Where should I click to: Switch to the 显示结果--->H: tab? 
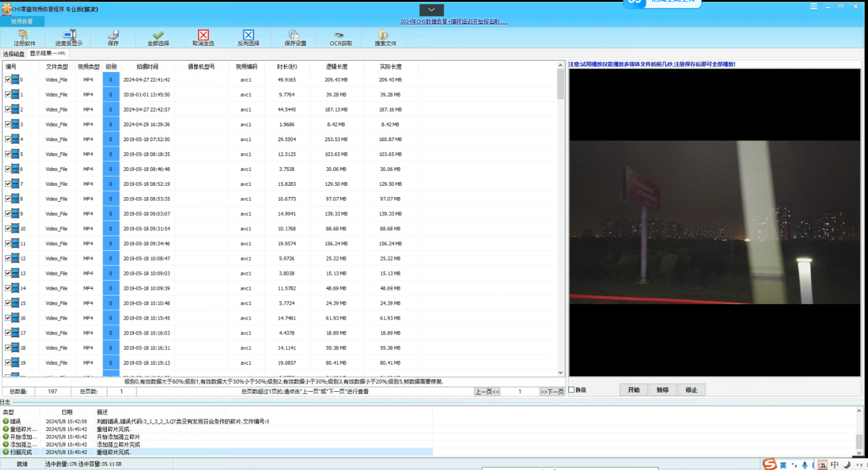(x=48, y=53)
